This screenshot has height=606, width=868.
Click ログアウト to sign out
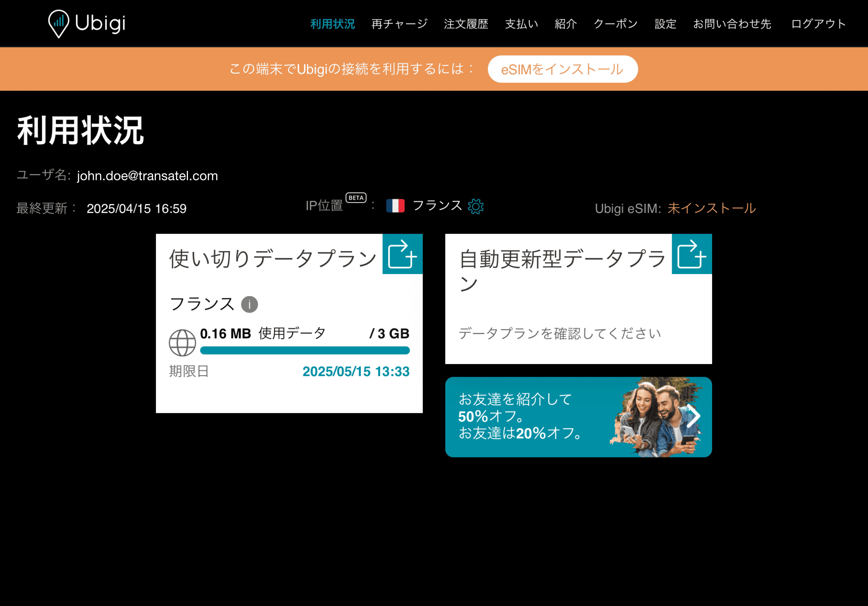pyautogui.click(x=819, y=24)
